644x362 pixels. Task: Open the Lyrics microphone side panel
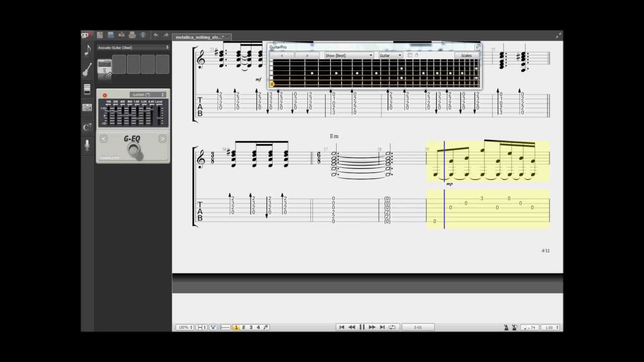coord(87,146)
